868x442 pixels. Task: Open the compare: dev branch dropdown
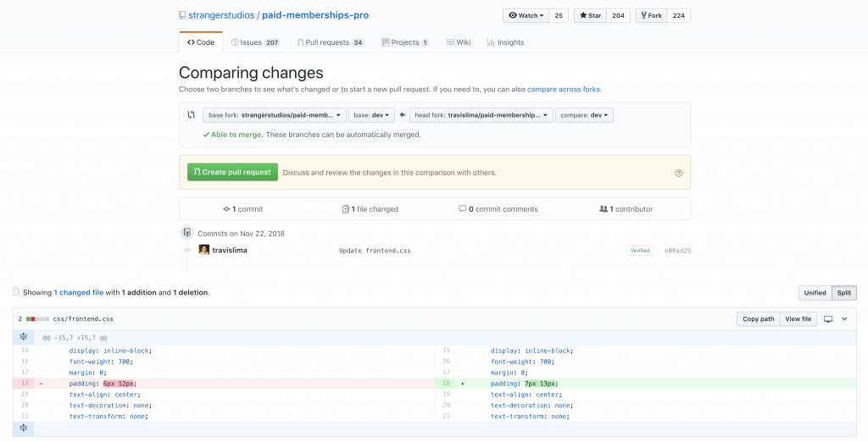pyautogui.click(x=584, y=115)
